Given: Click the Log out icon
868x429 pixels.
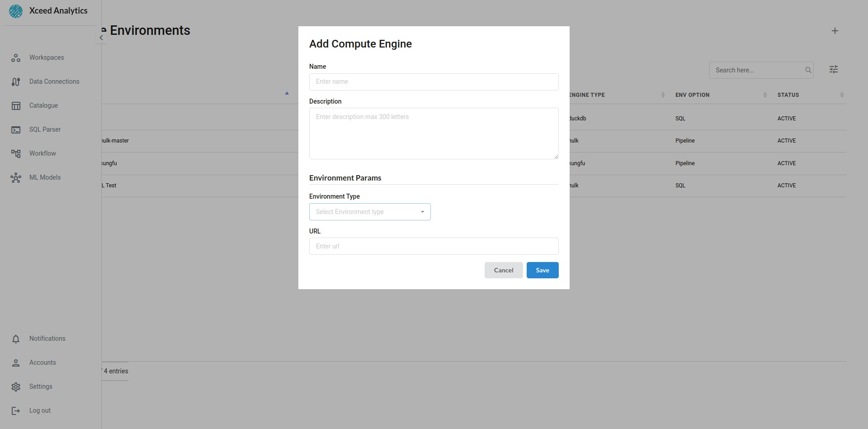Looking at the screenshot, I should pos(16,411).
